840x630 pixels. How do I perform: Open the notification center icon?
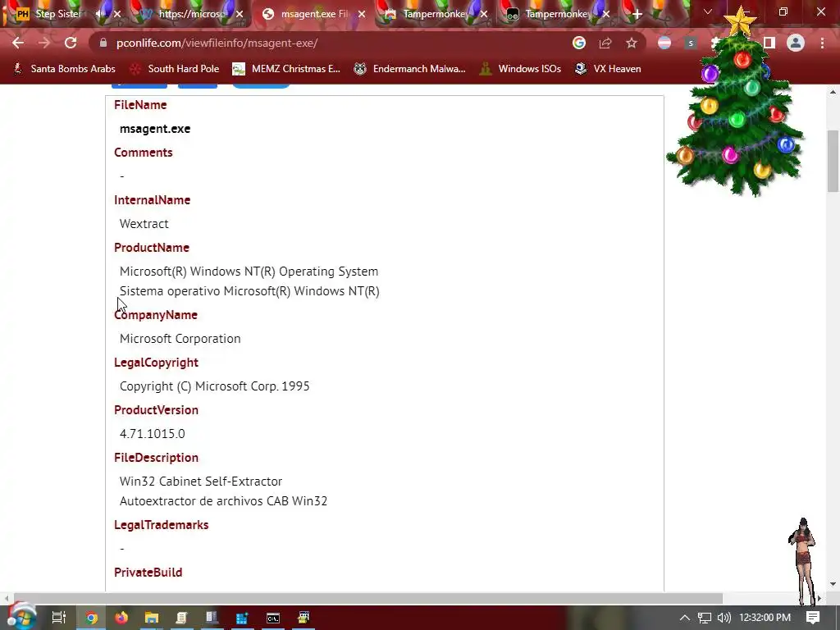tap(813, 618)
